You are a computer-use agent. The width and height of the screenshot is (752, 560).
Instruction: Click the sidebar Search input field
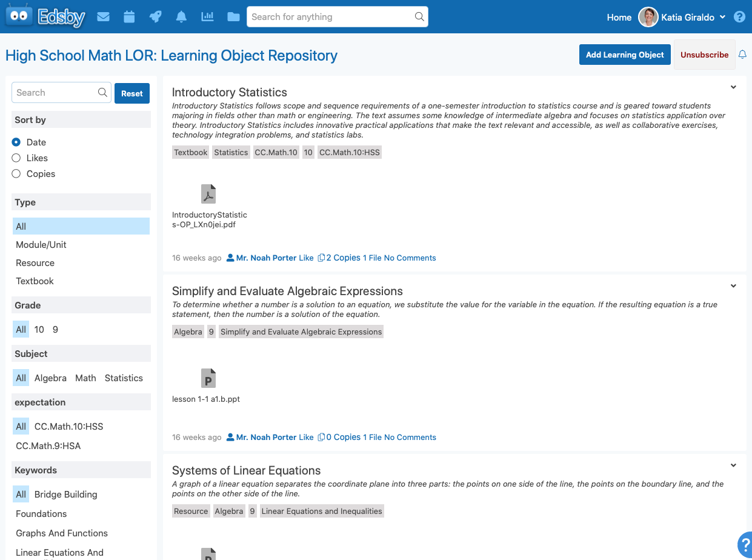coord(56,93)
